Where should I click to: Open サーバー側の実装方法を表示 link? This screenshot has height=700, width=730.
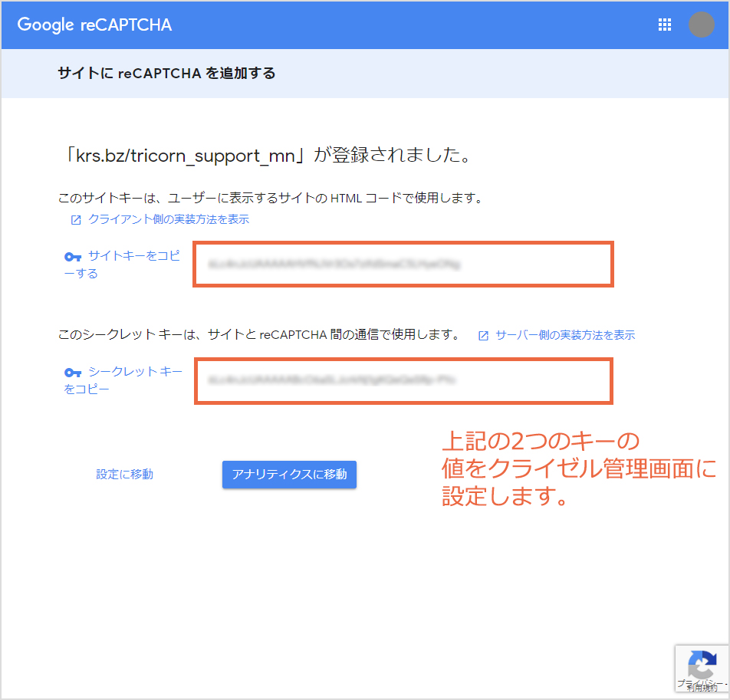[x=564, y=335]
